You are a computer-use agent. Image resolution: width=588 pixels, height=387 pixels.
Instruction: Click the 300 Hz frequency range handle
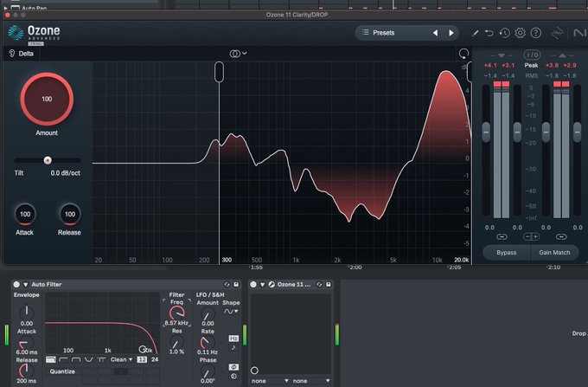click(x=219, y=72)
